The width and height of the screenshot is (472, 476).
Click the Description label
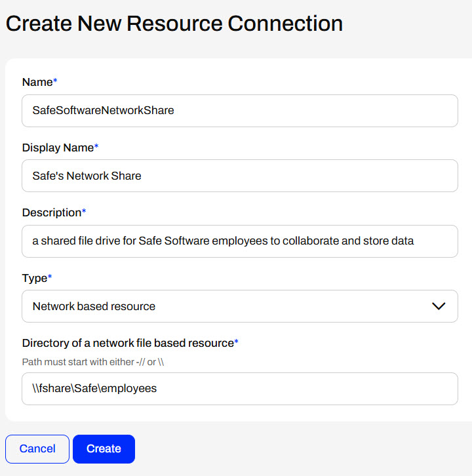[x=51, y=213]
